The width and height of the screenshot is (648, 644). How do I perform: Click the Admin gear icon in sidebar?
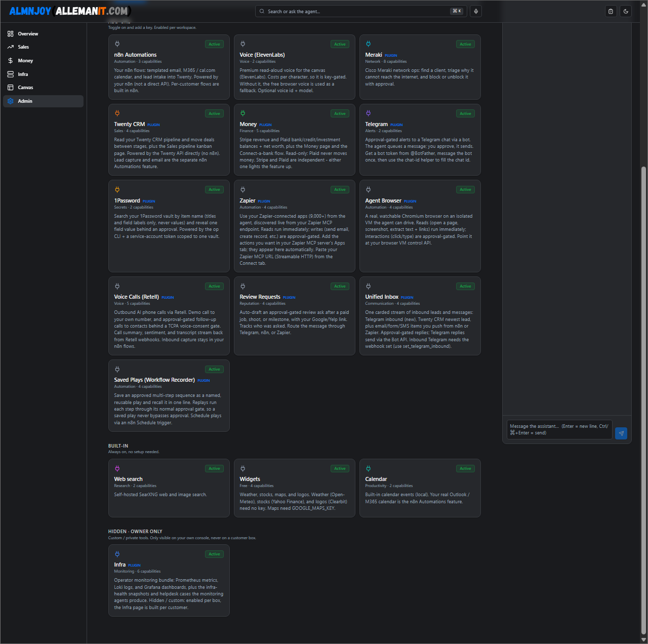point(11,101)
